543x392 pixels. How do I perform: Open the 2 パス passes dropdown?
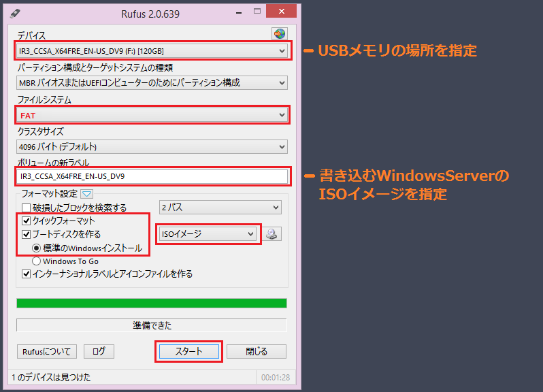tap(220, 208)
